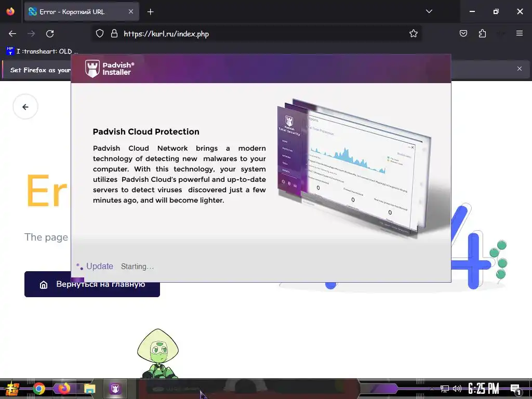This screenshot has height=399, width=532.
Task: Open a new tab with plus button
Action: click(x=150, y=12)
